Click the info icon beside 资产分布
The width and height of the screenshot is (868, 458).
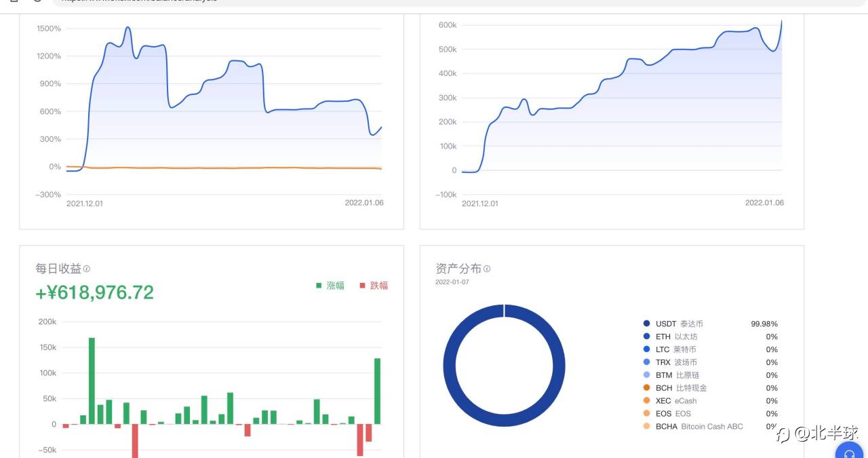coord(487,269)
